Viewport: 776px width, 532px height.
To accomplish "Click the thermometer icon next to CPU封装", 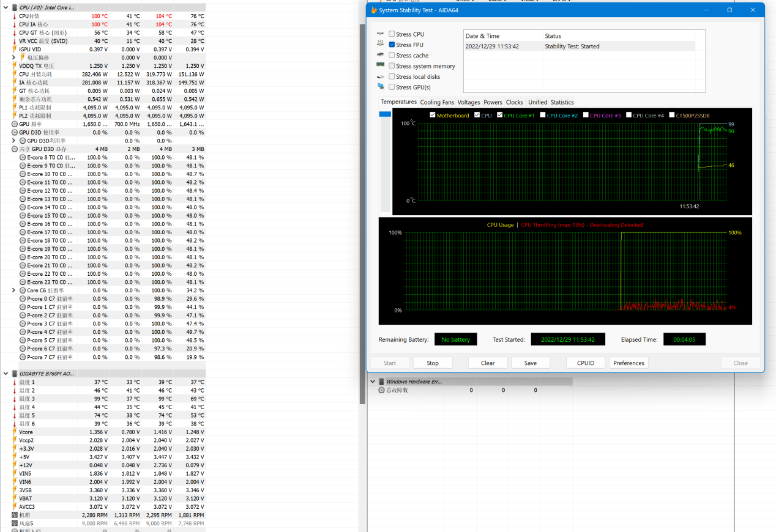I will (x=15, y=16).
